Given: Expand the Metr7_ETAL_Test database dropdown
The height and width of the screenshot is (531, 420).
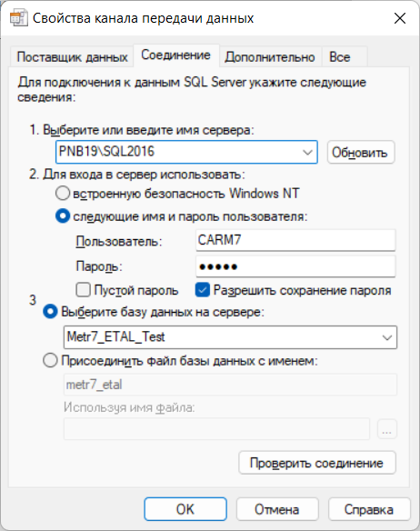Looking at the screenshot, I should click(x=386, y=337).
